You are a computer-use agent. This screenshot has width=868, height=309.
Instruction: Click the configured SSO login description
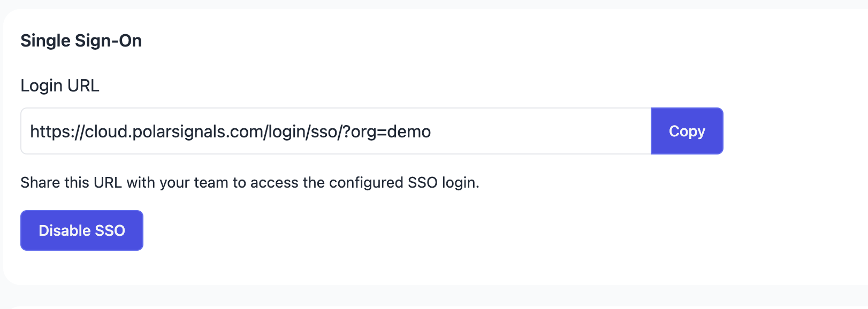249,183
